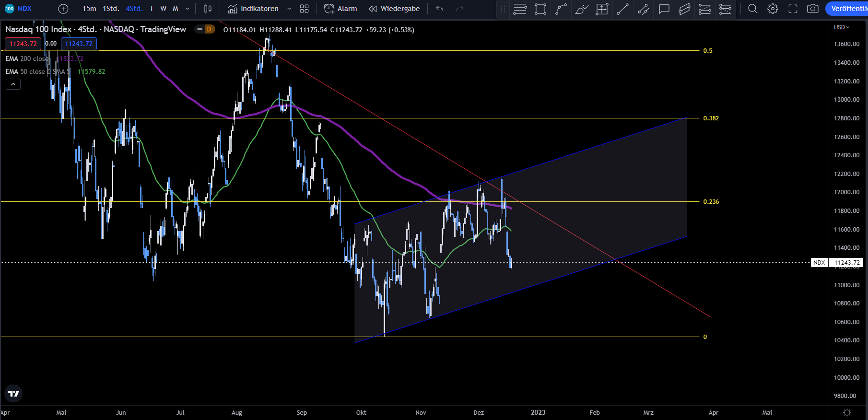Viewport: 868px width, 420px height.
Task: Expand the indicator templates dropdown arrow
Action: coord(289,9)
